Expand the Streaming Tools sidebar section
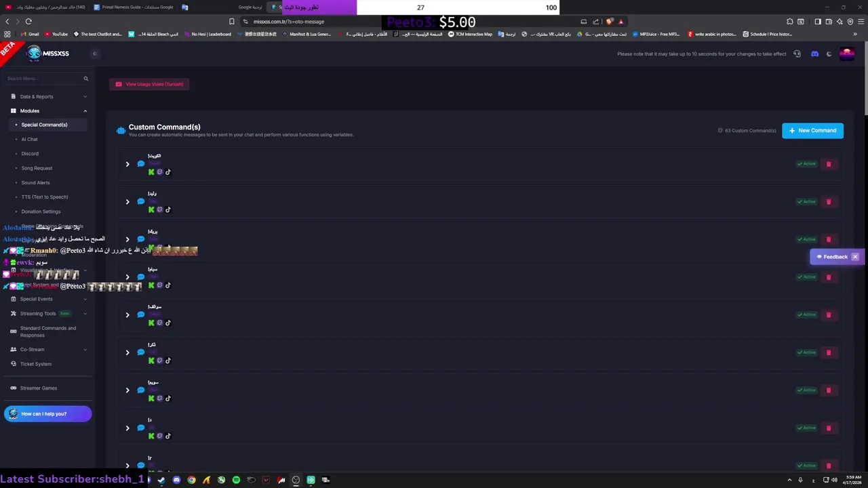This screenshot has height=488, width=868. coord(47,314)
